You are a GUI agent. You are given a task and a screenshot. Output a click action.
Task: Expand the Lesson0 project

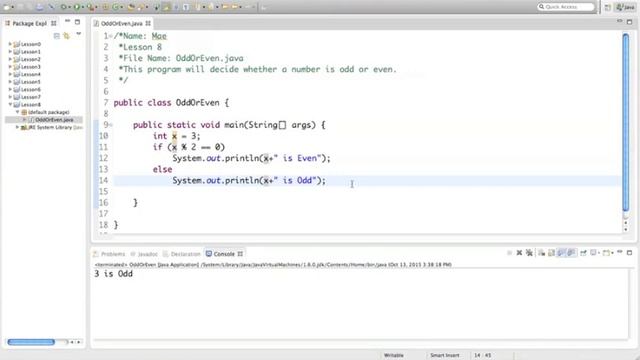10,44
